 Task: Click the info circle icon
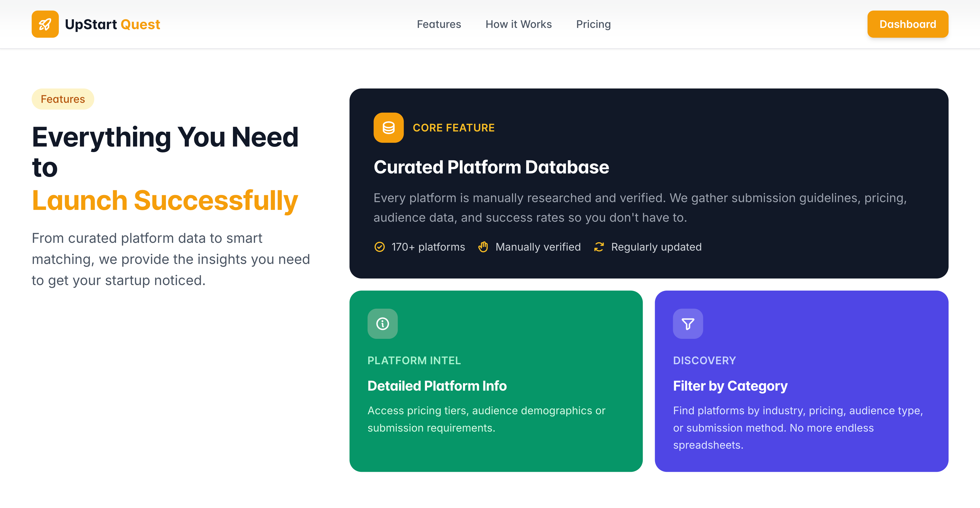[x=382, y=324]
